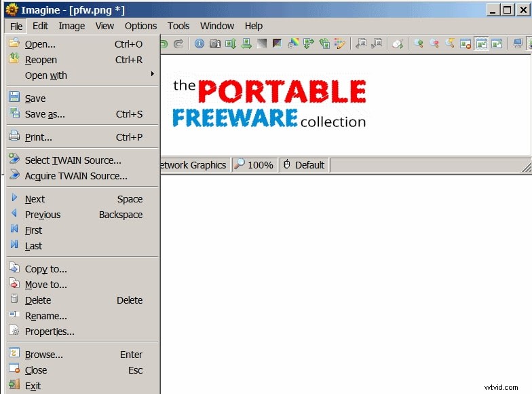Select Delete in the File menu
532x394 pixels.
click(x=83, y=300)
